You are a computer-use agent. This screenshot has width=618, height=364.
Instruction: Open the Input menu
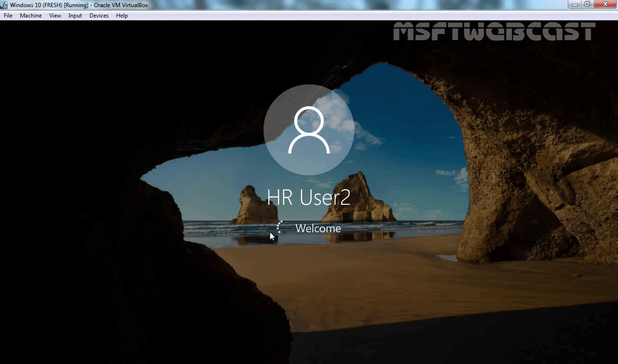(75, 16)
